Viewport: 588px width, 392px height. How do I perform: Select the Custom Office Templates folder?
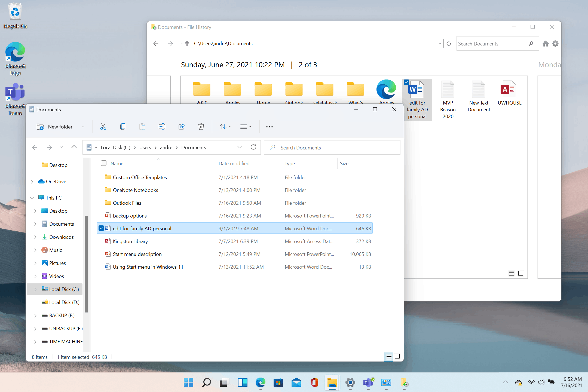140,177
